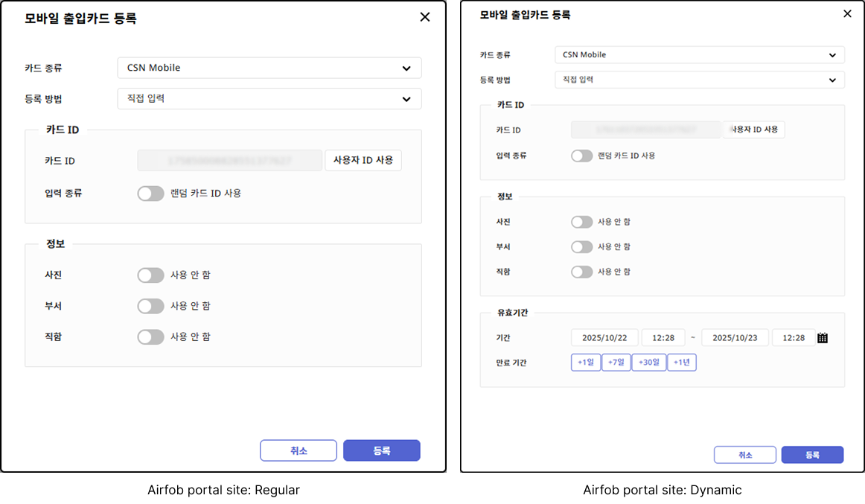Add 7 days with +7일 button

(616, 363)
